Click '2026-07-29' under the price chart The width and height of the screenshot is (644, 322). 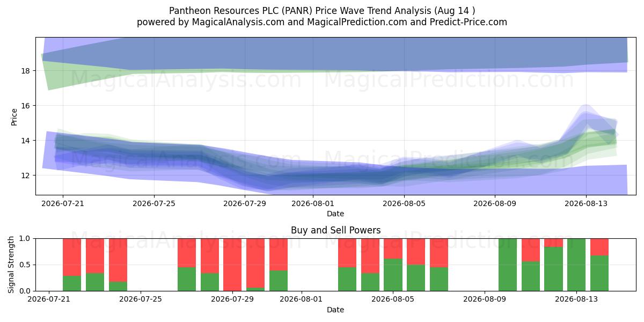coord(245,204)
